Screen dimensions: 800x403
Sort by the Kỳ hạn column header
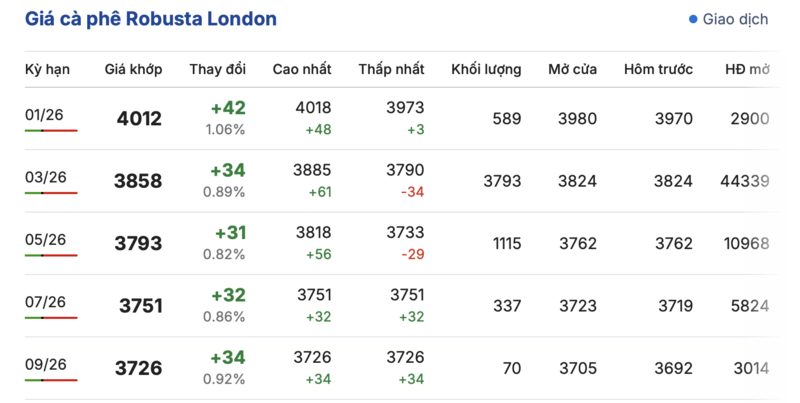(45, 70)
